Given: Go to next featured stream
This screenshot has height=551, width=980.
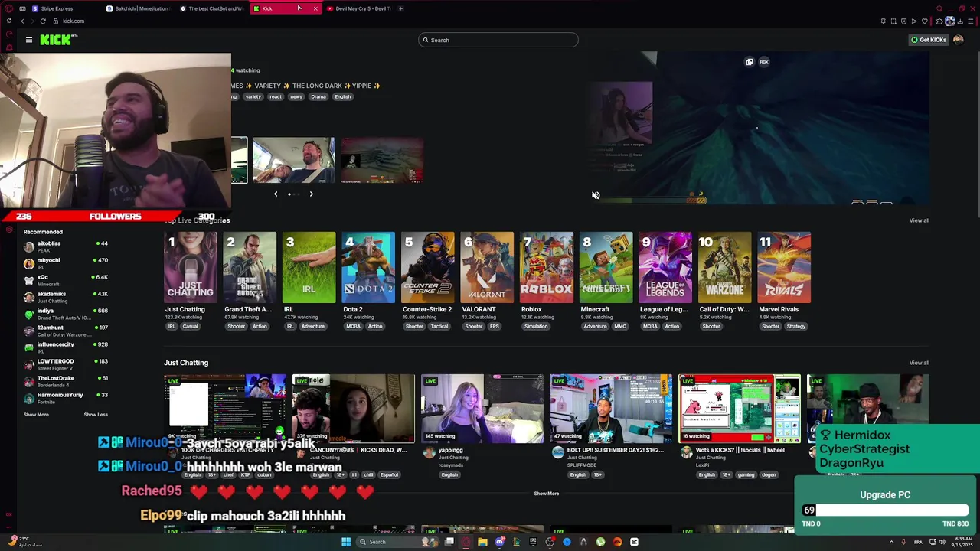Looking at the screenshot, I should point(311,194).
